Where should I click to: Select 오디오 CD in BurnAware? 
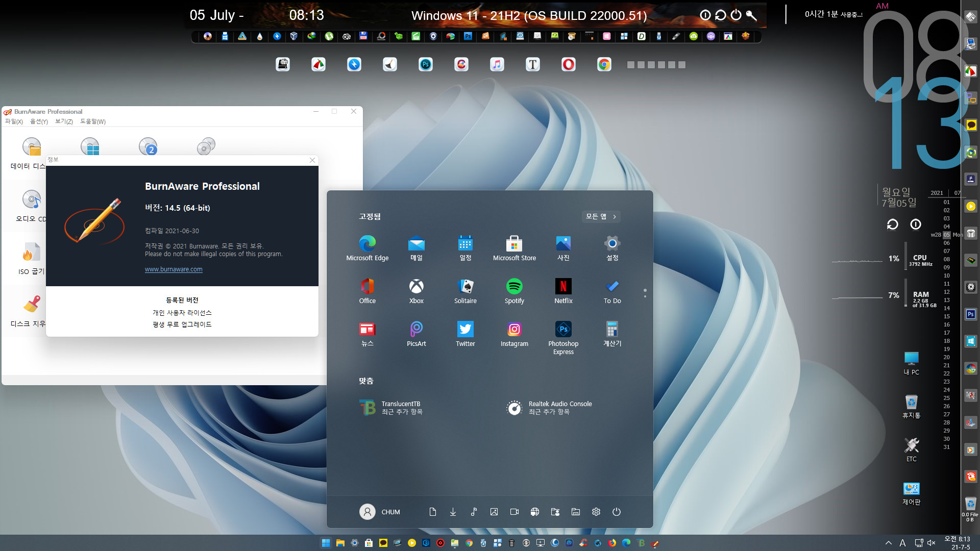click(x=31, y=206)
